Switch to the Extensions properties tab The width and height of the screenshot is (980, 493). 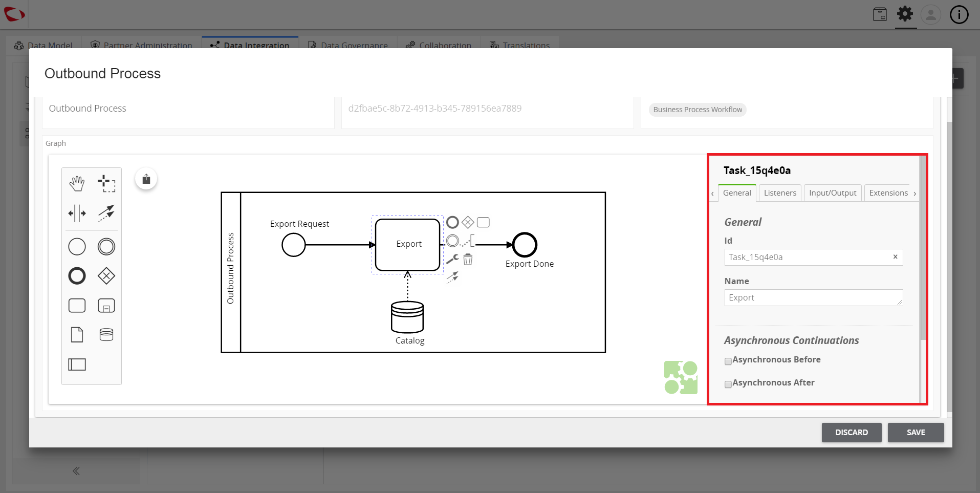888,192
